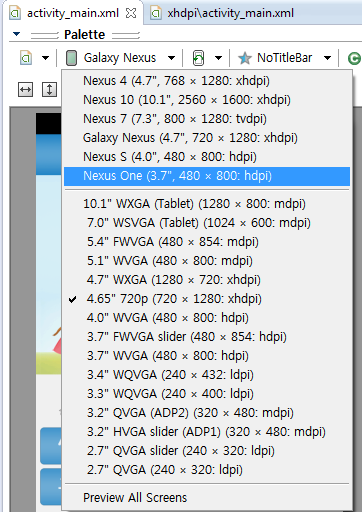Click the NoTitleBar theme star icon

pos(245,58)
